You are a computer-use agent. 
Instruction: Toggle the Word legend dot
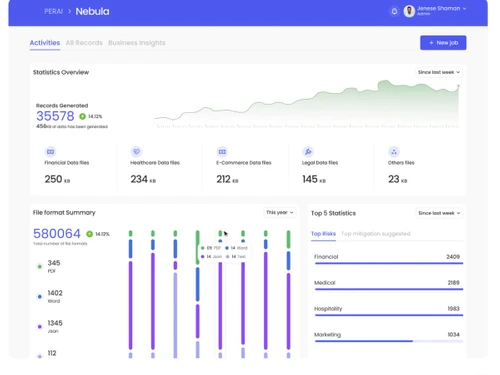tap(40, 296)
